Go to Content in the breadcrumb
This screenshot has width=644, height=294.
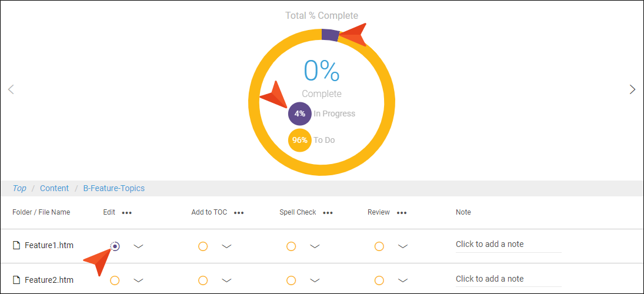54,189
